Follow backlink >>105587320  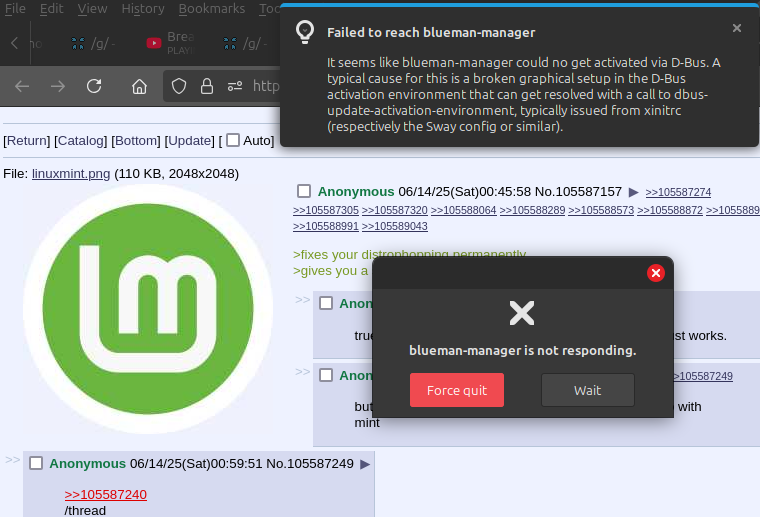click(x=395, y=210)
